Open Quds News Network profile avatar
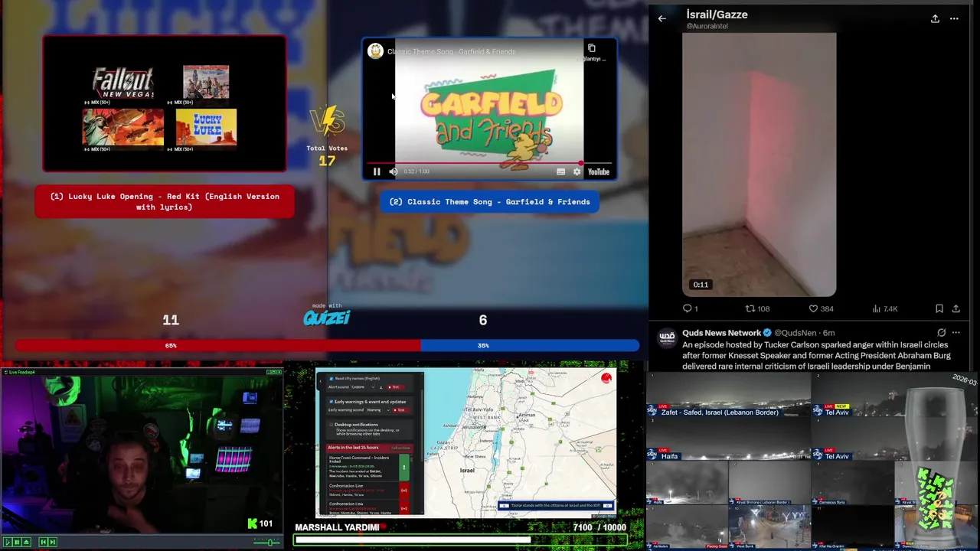980x551 pixels. click(668, 337)
